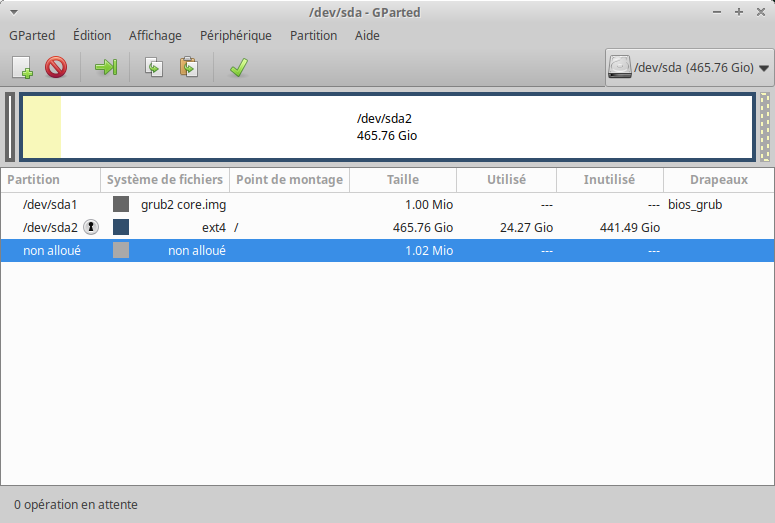Screen dimensions: 775x523
Task: Click the Drapeaux column header
Action: (x=719, y=179)
